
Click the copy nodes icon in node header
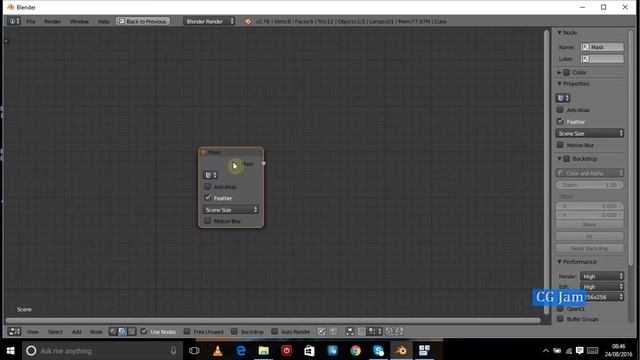(x=389, y=331)
